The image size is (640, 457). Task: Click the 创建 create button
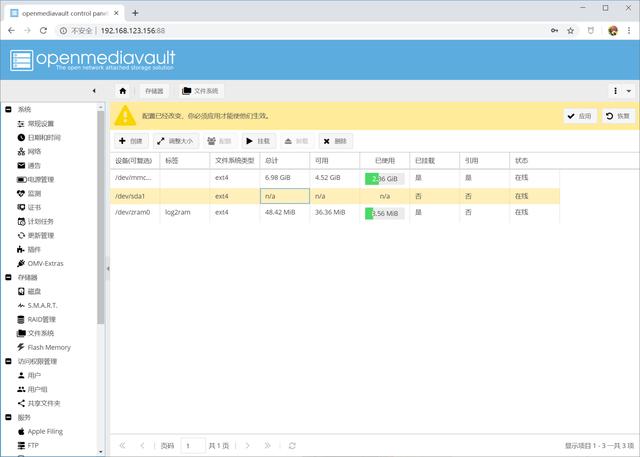[131, 141]
